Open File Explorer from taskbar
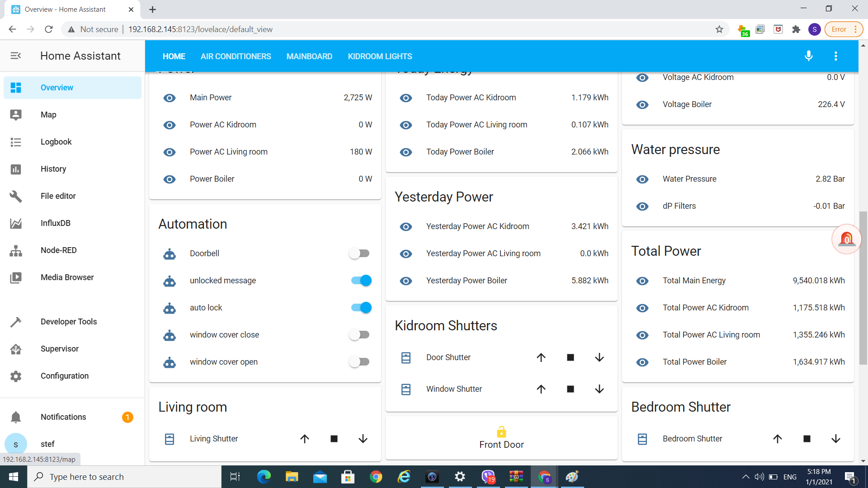This screenshot has width=868, height=488. [292, 477]
